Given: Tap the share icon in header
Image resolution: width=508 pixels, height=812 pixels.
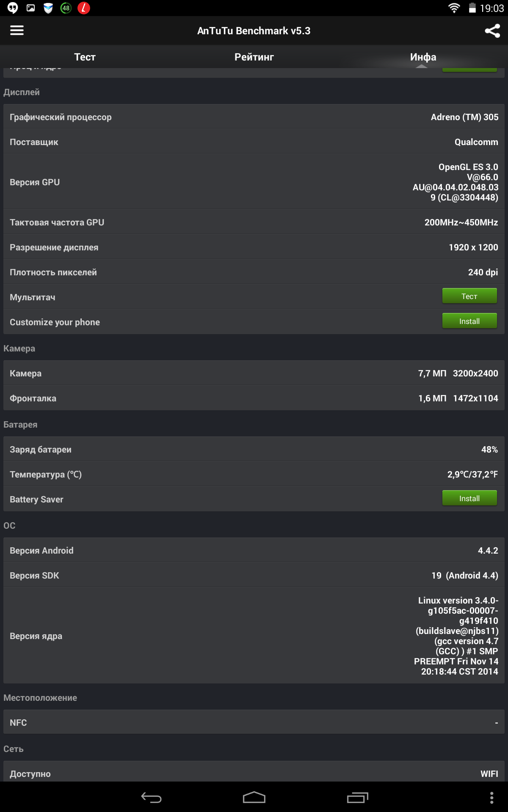Looking at the screenshot, I should [492, 30].
